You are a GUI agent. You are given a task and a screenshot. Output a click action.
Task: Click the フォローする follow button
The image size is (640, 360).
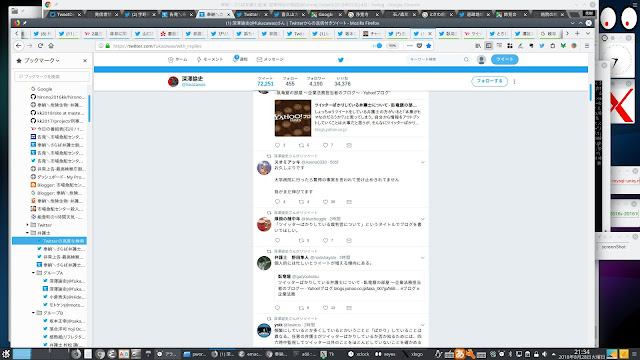click(x=489, y=81)
